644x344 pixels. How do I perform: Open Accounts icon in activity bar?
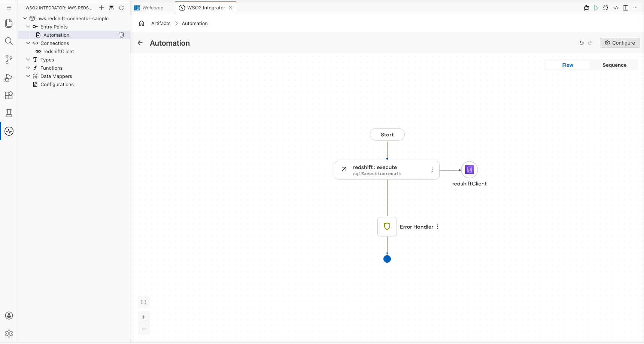[9, 316]
